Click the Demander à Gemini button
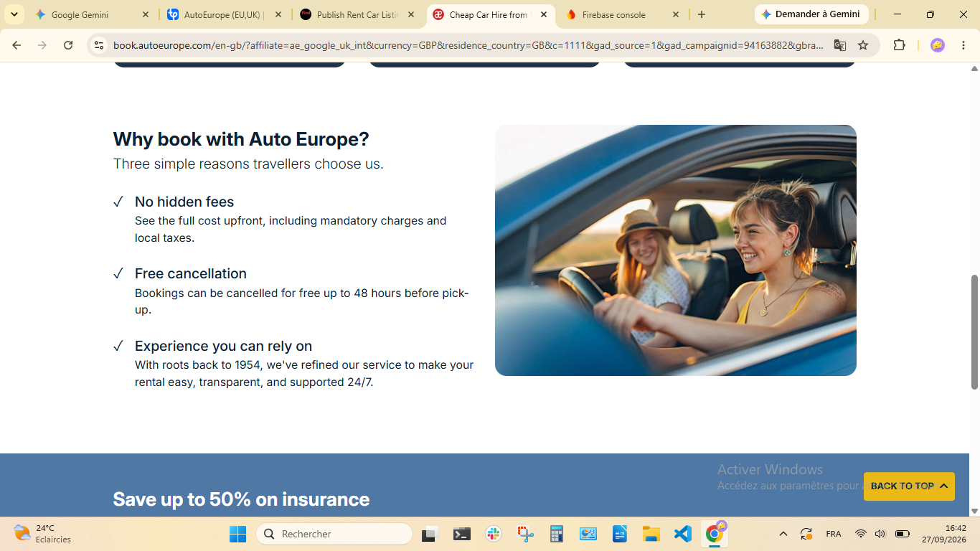The height and width of the screenshot is (551, 980). (x=811, y=14)
